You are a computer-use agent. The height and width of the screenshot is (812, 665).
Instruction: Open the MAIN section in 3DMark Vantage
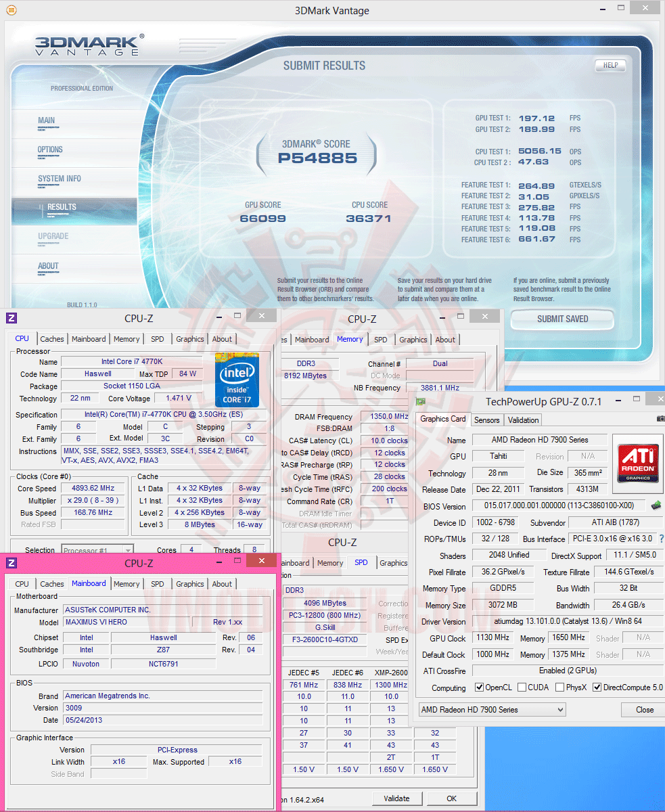pos(47,121)
